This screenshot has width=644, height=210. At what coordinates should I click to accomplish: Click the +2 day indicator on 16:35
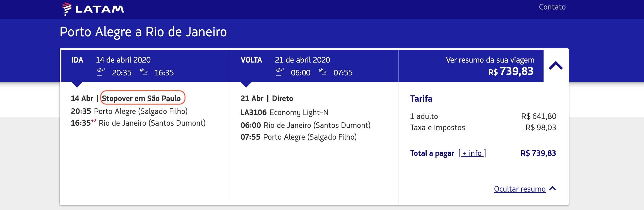94,121
